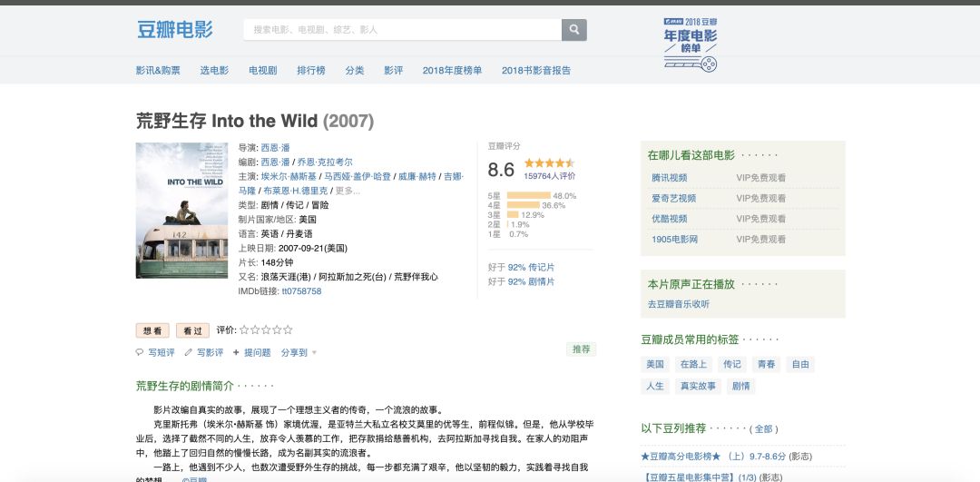This screenshot has width=980, height=482.
Task: Select the 在路上 tag
Action: tap(694, 365)
